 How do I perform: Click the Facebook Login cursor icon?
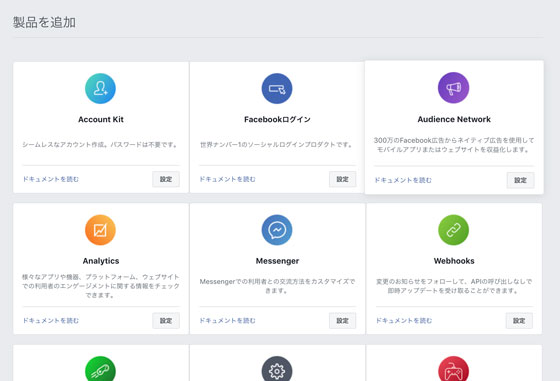[277, 89]
